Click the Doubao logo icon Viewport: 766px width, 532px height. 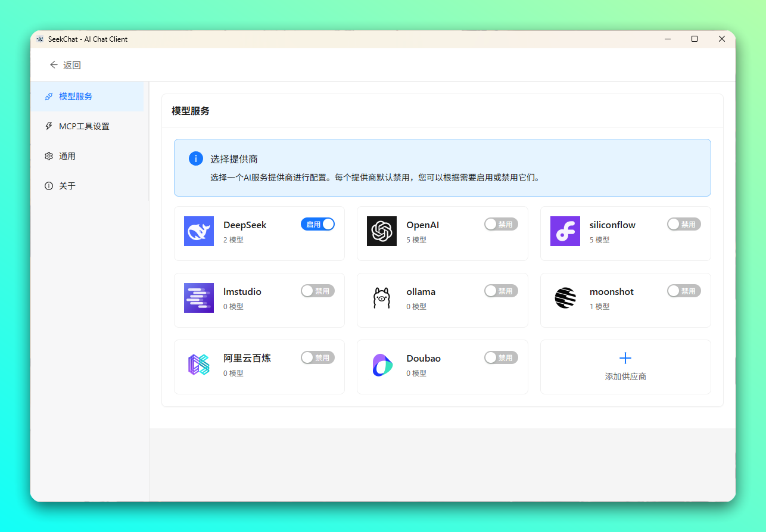coord(382,365)
